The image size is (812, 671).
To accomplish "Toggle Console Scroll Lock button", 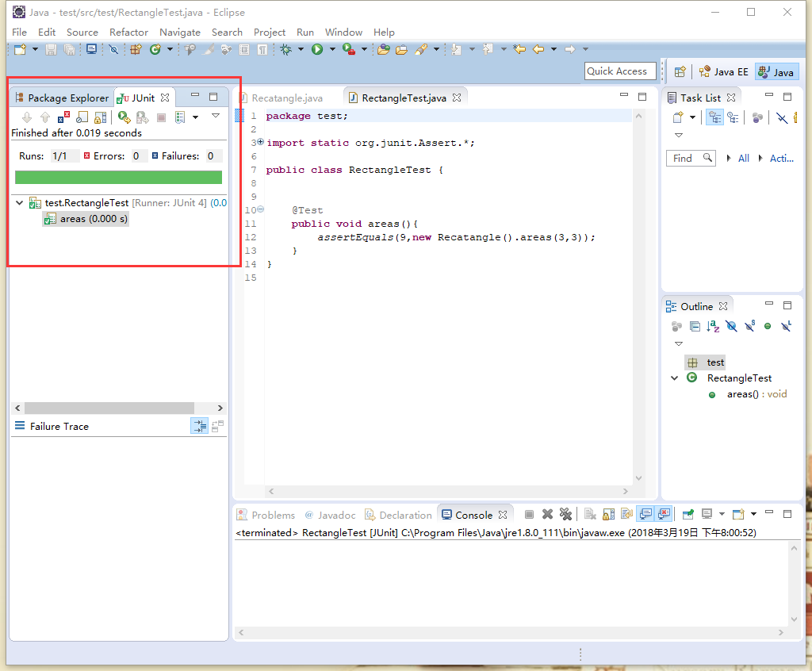I will point(608,514).
